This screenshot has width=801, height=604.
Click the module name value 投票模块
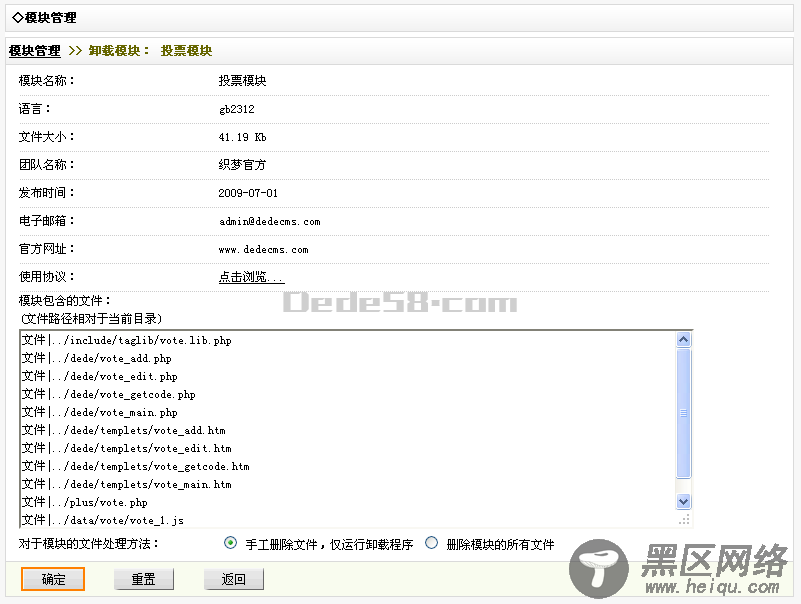tap(242, 81)
